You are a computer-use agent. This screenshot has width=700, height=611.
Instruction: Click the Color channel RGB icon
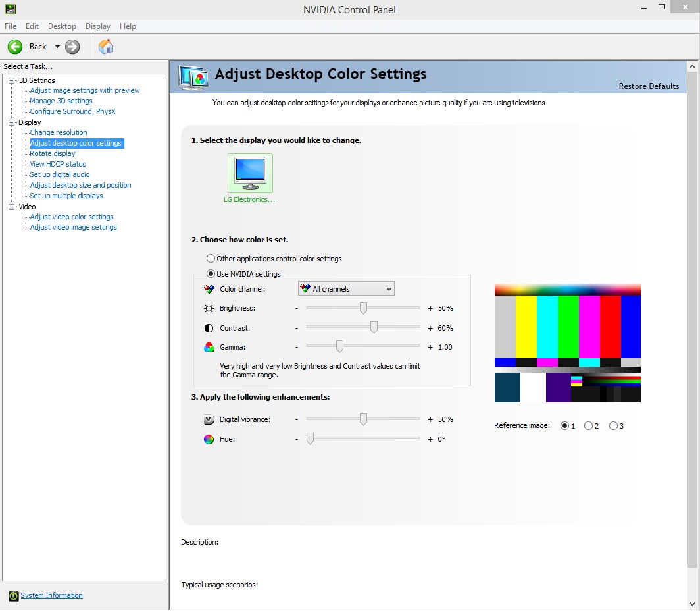click(x=209, y=289)
